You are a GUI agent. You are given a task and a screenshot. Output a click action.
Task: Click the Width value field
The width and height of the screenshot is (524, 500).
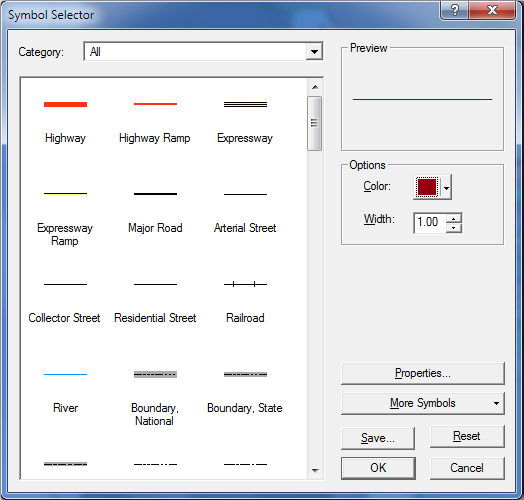tap(430, 223)
